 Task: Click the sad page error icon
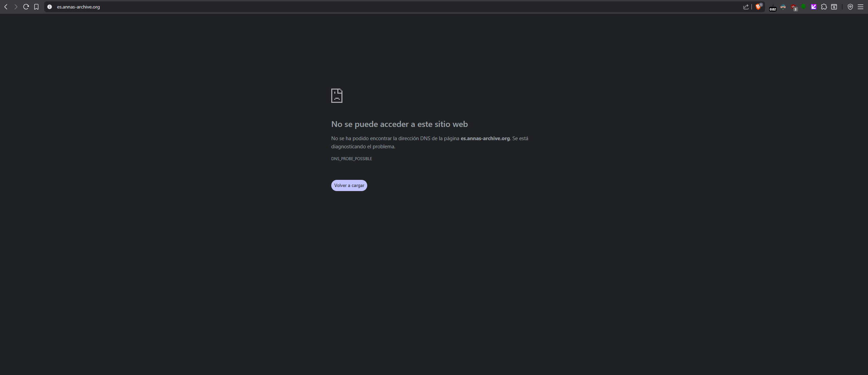click(337, 96)
